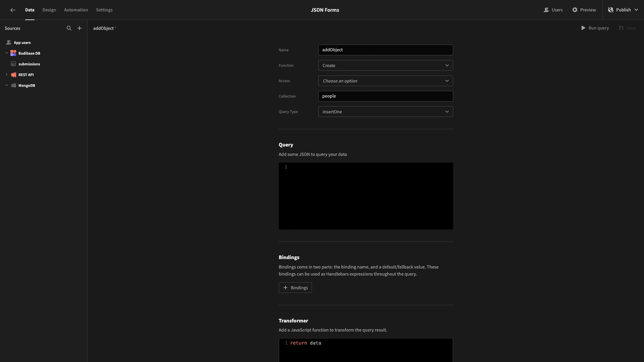Screen dimensions: 644x362
Task: Click into the Query JSON editor
Action: coord(366,196)
